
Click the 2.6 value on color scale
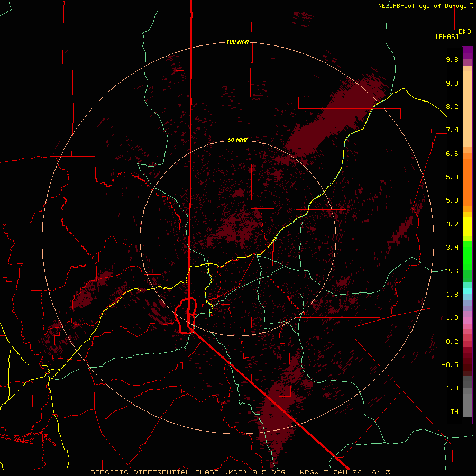pyautogui.click(x=452, y=271)
